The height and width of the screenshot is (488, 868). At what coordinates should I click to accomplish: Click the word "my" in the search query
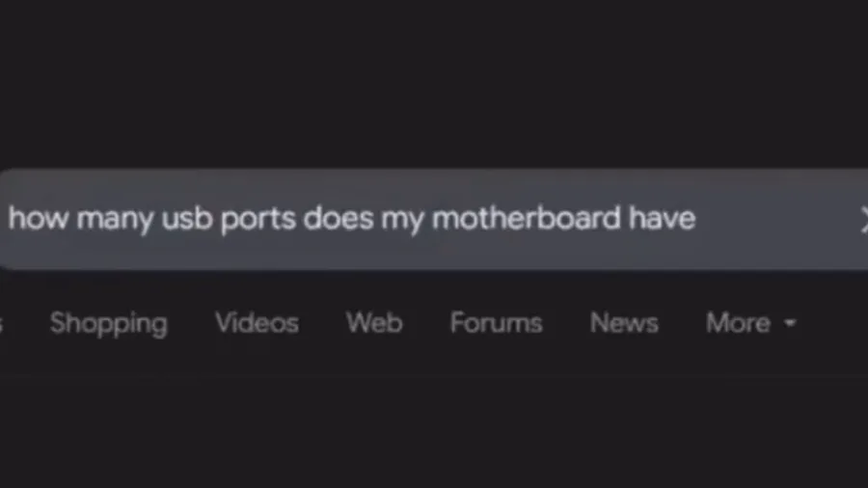402,220
